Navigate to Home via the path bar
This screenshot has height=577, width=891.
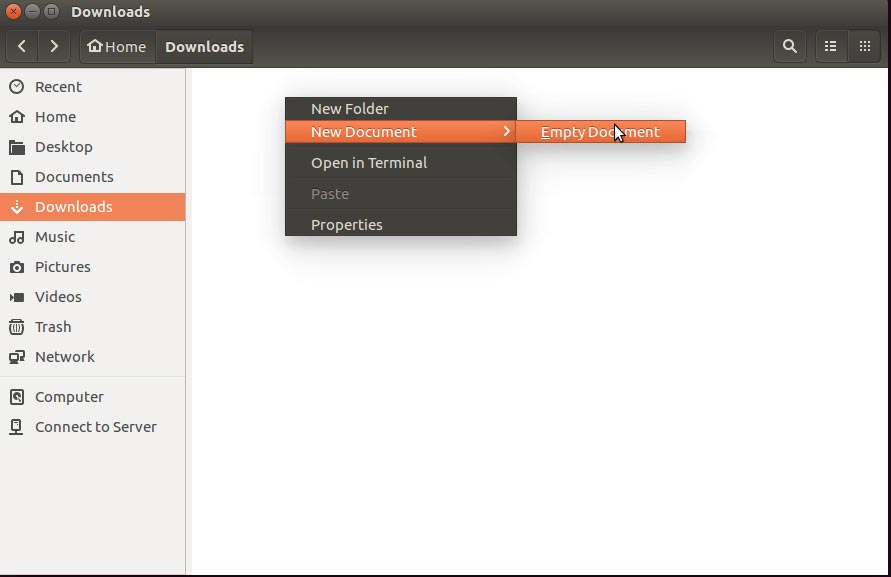tap(117, 46)
